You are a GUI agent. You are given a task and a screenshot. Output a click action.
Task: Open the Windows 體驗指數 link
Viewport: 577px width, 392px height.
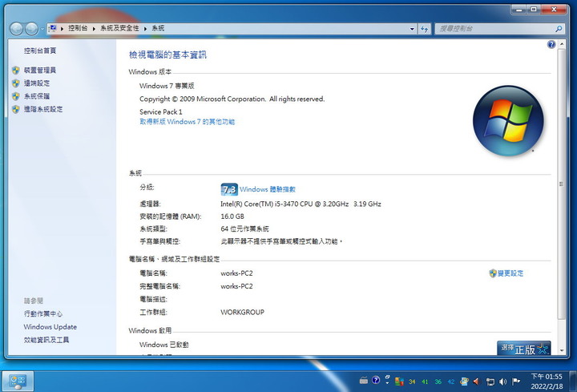coord(268,189)
